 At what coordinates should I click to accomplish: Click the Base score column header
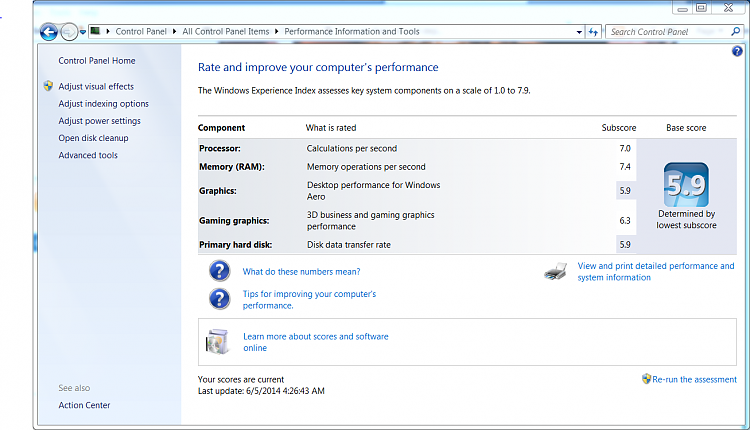click(x=686, y=128)
